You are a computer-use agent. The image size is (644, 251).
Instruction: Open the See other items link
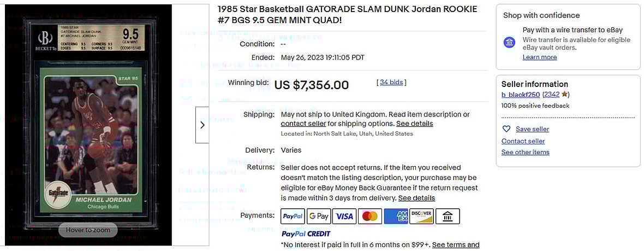[x=525, y=152]
